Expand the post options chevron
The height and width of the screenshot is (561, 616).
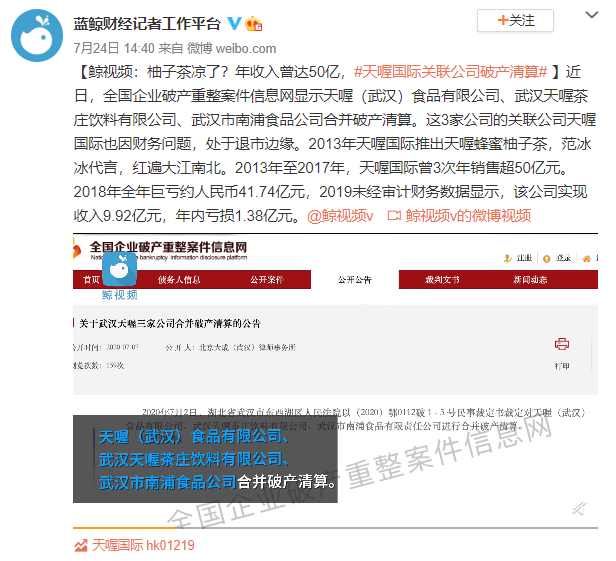(592, 15)
